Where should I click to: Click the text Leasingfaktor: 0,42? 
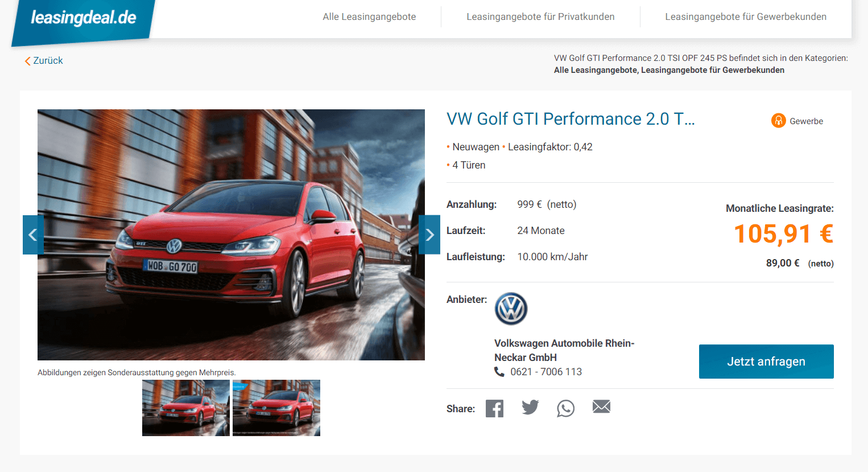tap(550, 147)
